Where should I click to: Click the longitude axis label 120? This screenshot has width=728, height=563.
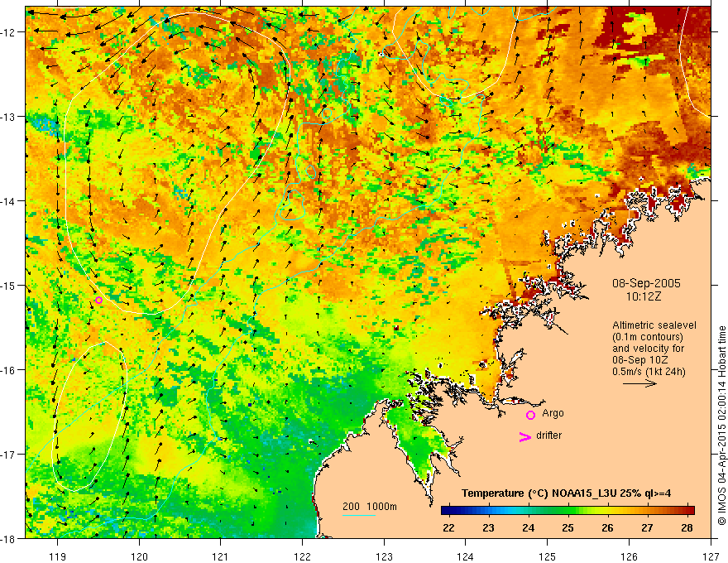tap(139, 556)
